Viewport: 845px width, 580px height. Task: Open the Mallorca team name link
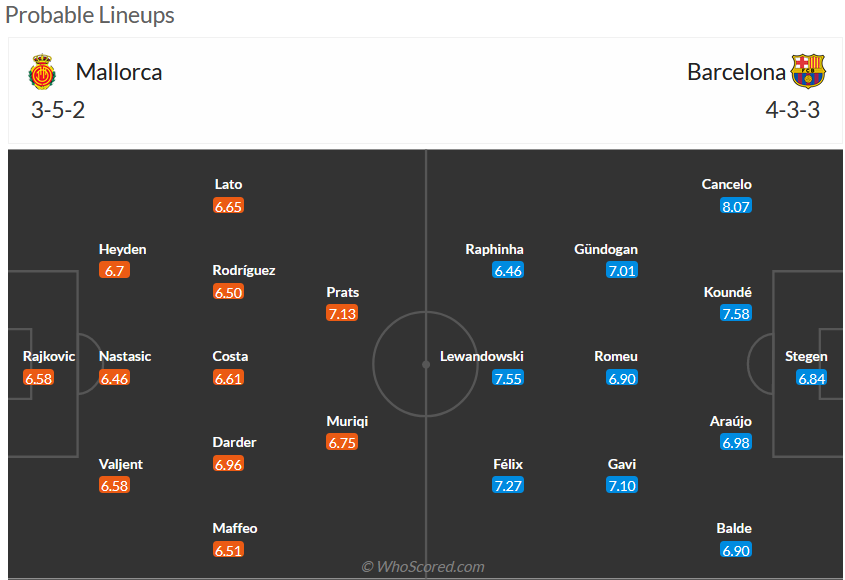coord(118,72)
